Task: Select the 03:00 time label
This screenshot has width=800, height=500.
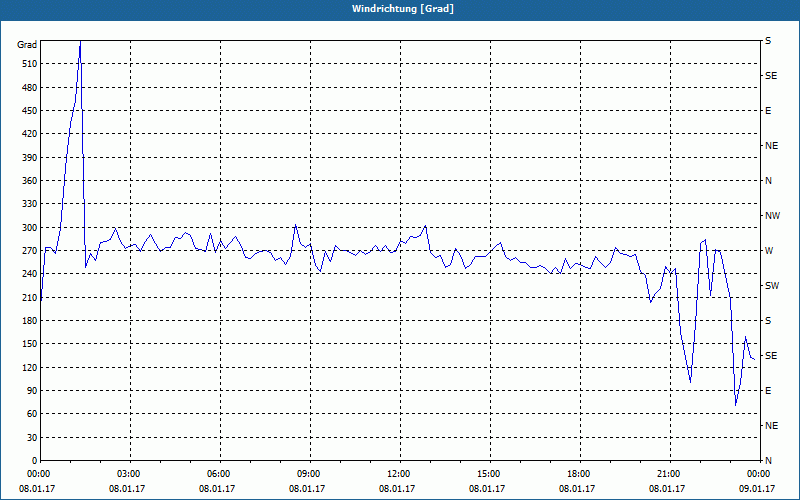Action: (x=129, y=474)
